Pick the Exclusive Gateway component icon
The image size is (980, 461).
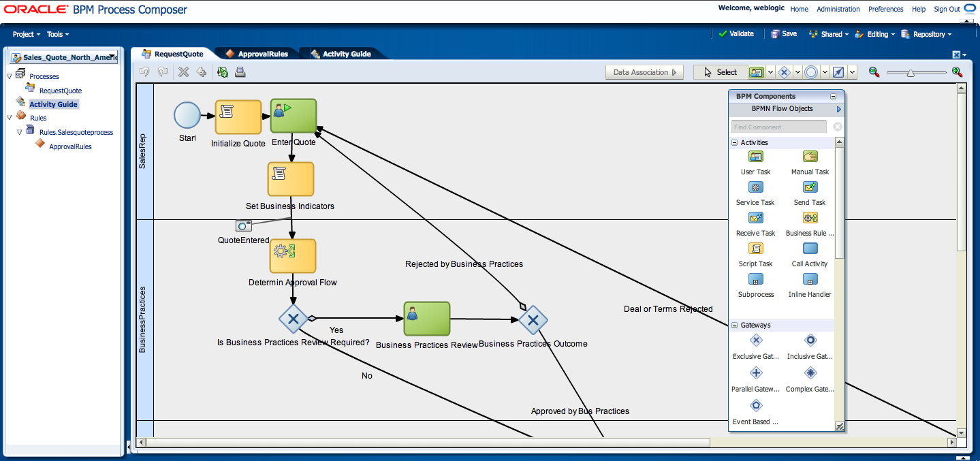(755, 340)
